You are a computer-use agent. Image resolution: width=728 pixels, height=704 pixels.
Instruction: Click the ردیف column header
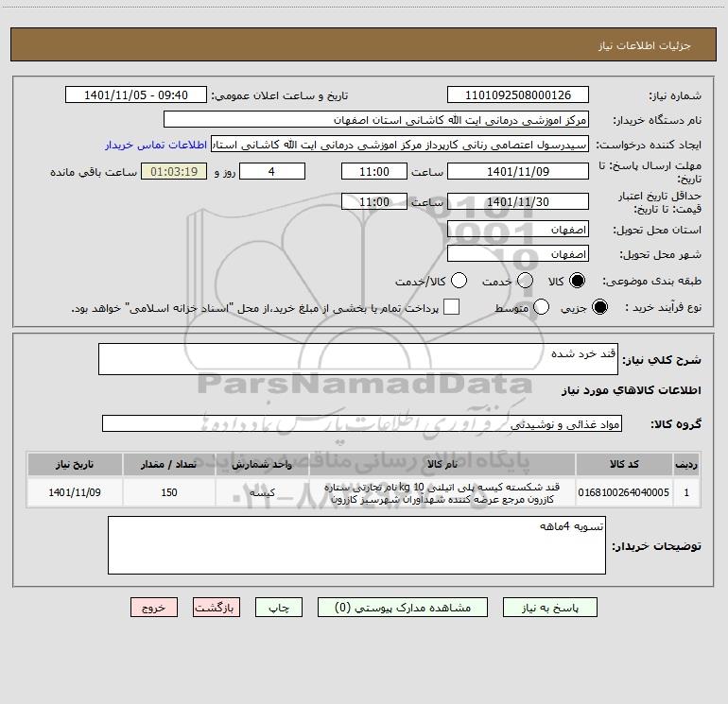click(x=686, y=464)
